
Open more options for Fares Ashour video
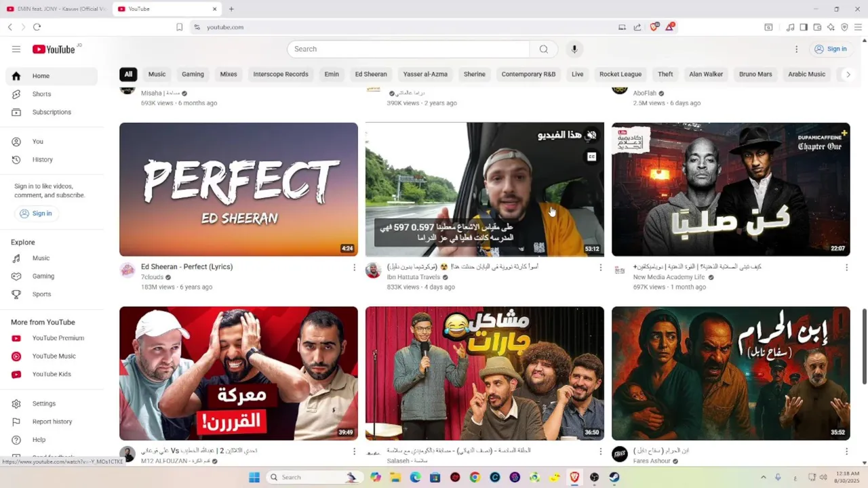[x=846, y=451]
